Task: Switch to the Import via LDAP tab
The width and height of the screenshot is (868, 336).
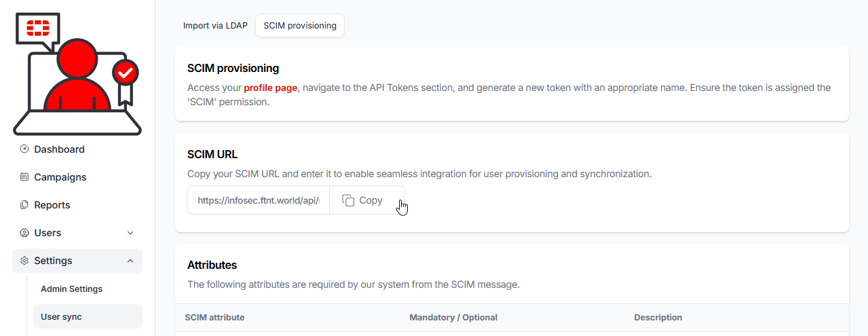Action: [x=215, y=26]
